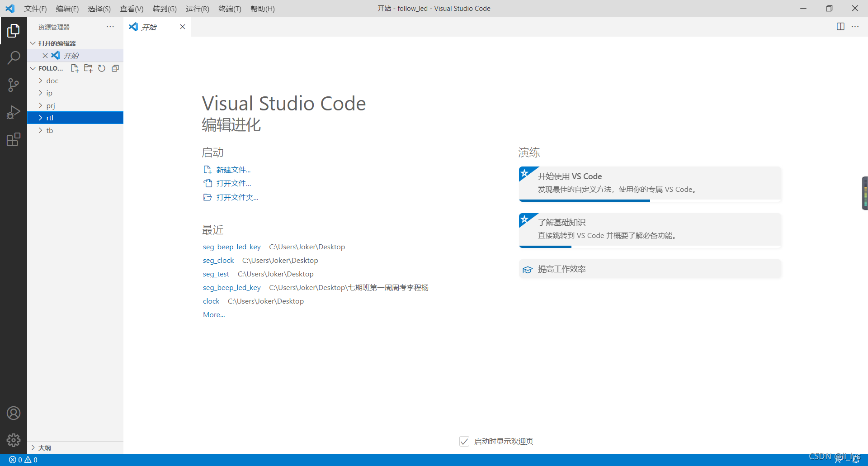Expand the prj folder
This screenshot has height=466, width=868.
pos(75,105)
